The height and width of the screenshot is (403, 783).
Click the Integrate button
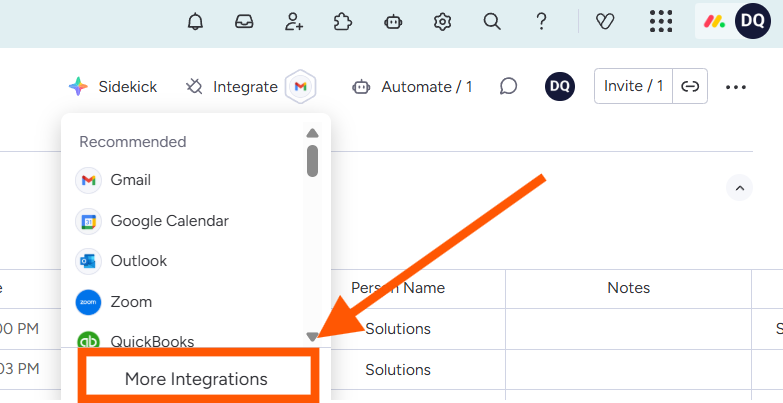(232, 86)
